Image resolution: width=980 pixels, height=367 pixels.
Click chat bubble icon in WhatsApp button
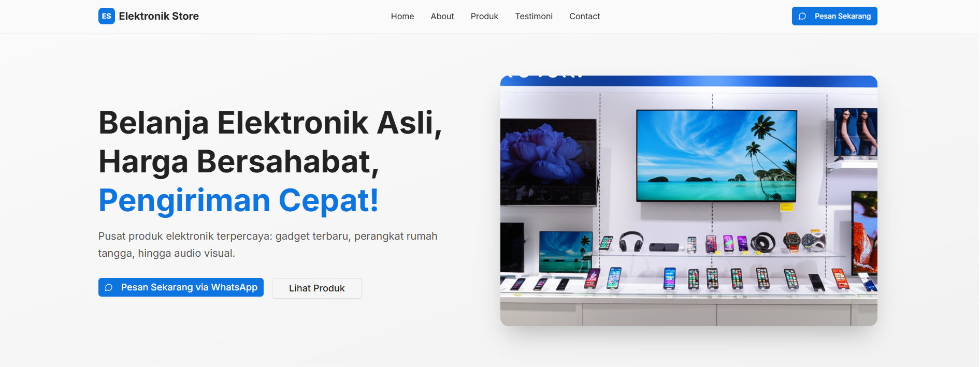109,287
